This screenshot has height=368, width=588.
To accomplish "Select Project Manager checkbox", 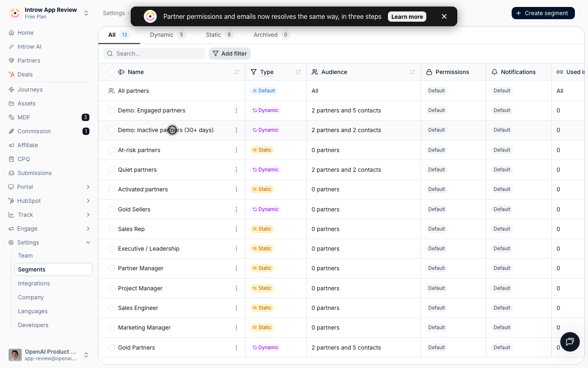I will [x=111, y=288].
